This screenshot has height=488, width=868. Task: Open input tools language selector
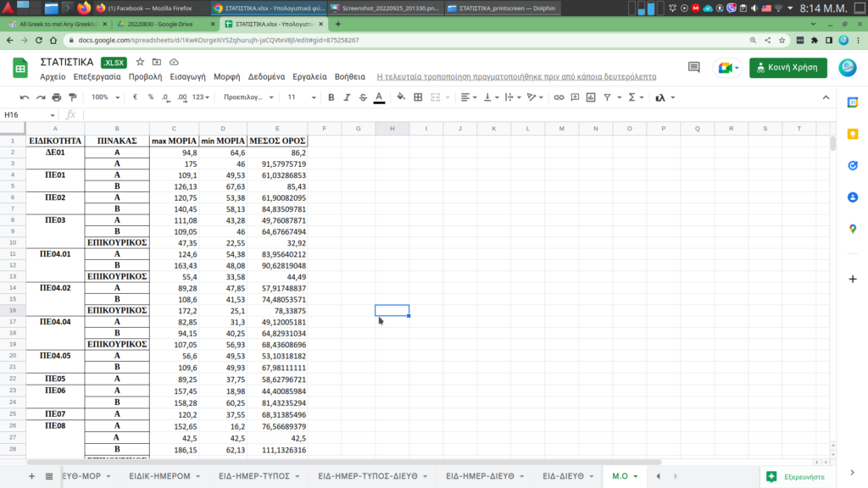pos(665,97)
